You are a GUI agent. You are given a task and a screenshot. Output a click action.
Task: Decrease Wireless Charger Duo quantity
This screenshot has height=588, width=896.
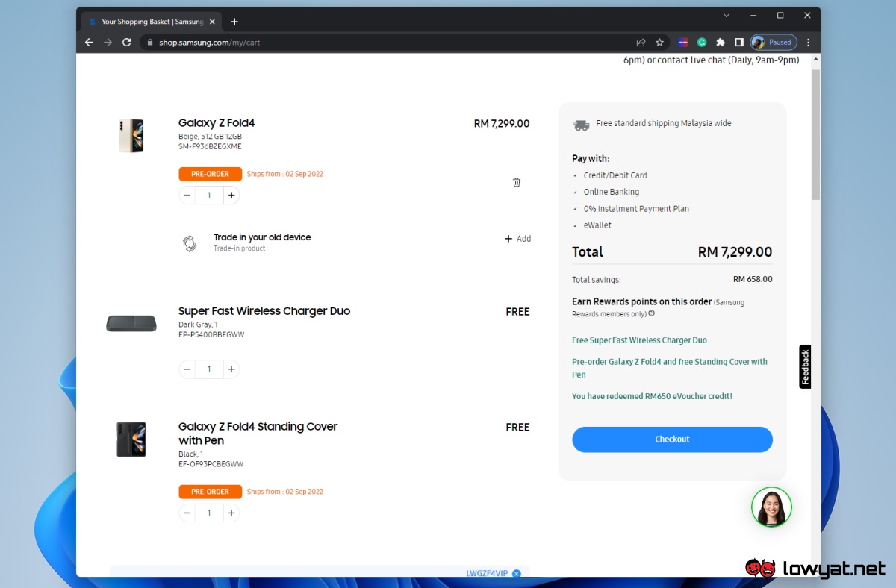[187, 369]
